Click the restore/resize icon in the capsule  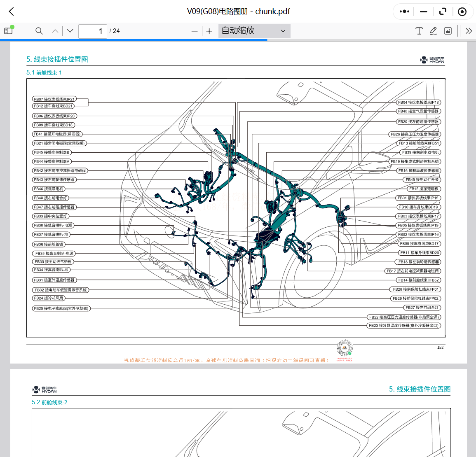tap(443, 12)
